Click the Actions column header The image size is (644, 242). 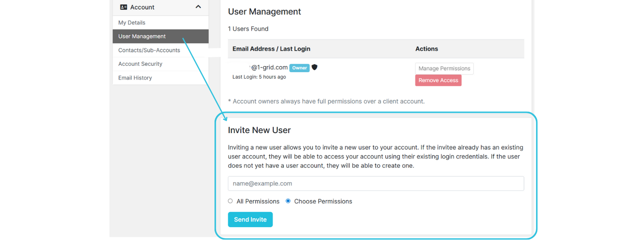(x=427, y=49)
